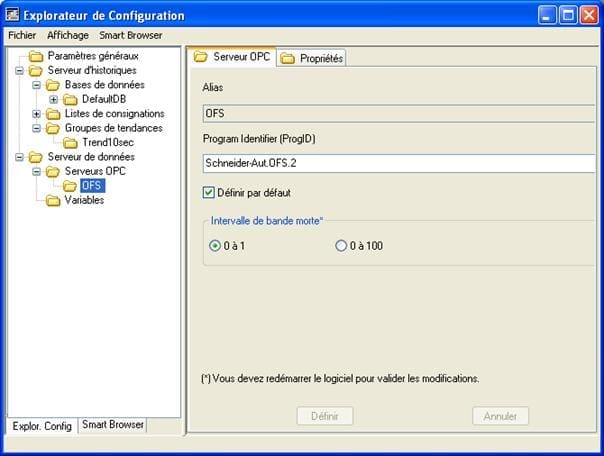Collapse the Groupes de tendances node
This screenshot has width=604, height=456.
[37, 128]
